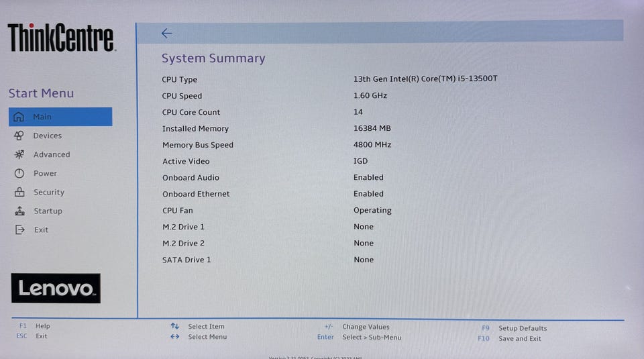Viewport: 644px width, 359px height.
Task: Click value 13th Gen Intel Core i5-13500T
Action: [425, 79]
